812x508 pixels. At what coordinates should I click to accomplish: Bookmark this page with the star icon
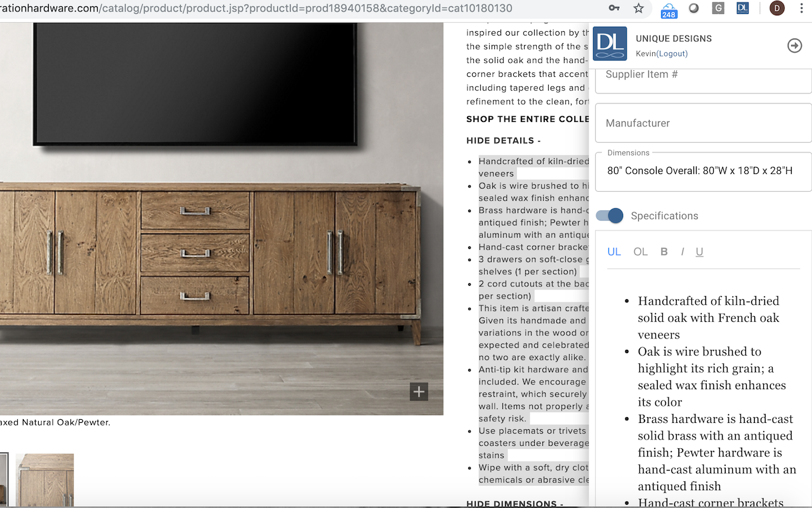(x=639, y=8)
